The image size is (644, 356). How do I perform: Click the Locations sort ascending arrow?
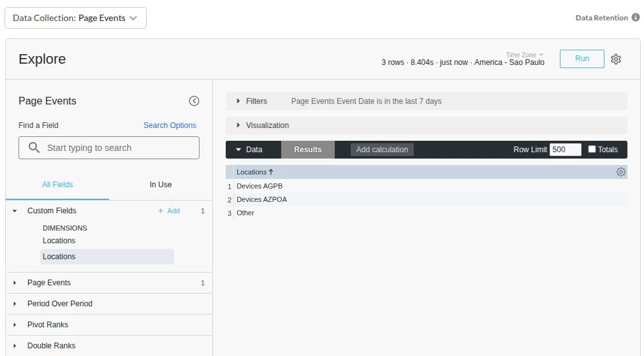270,172
